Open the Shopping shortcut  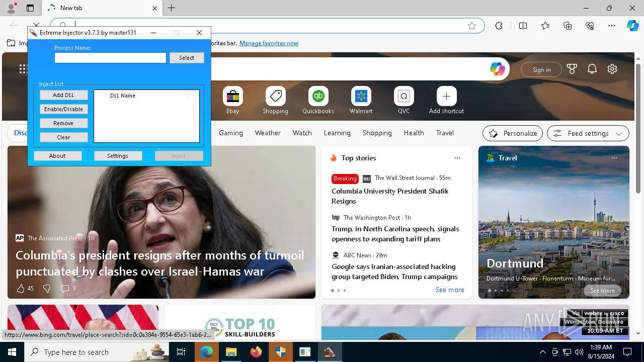click(x=275, y=101)
